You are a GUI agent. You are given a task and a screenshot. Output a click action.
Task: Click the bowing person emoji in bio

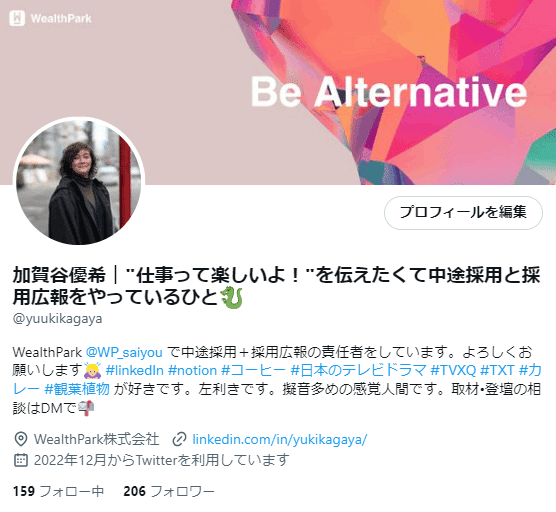click(93, 370)
